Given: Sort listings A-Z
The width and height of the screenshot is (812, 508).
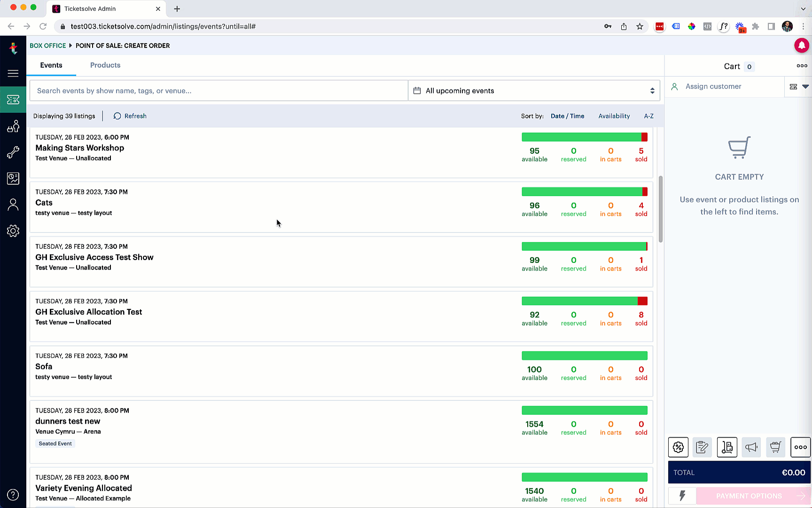Looking at the screenshot, I should pyautogui.click(x=649, y=116).
